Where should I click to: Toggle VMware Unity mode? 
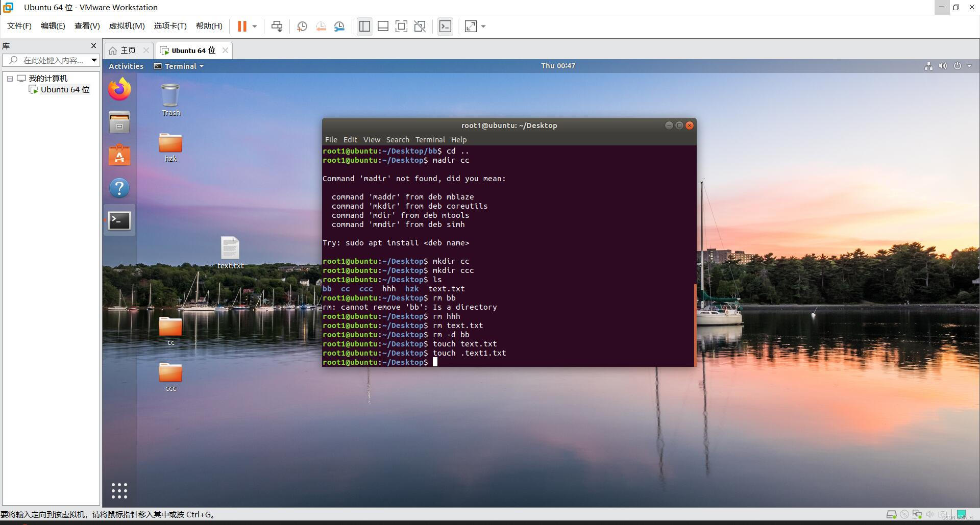[420, 26]
